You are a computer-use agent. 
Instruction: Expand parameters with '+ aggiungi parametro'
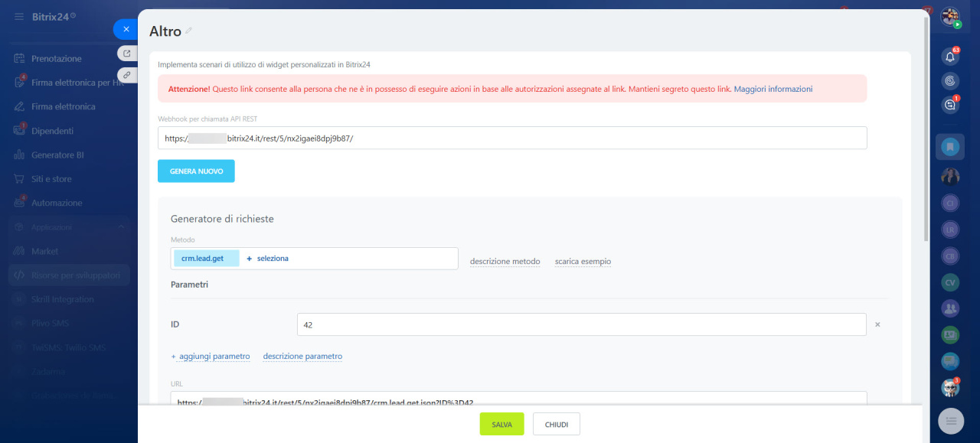tap(211, 357)
